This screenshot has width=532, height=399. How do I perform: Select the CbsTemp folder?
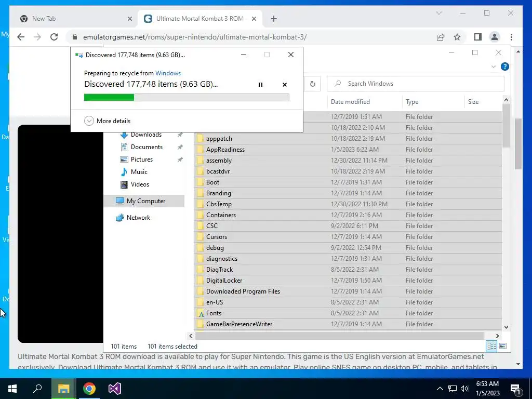[x=348, y=204]
